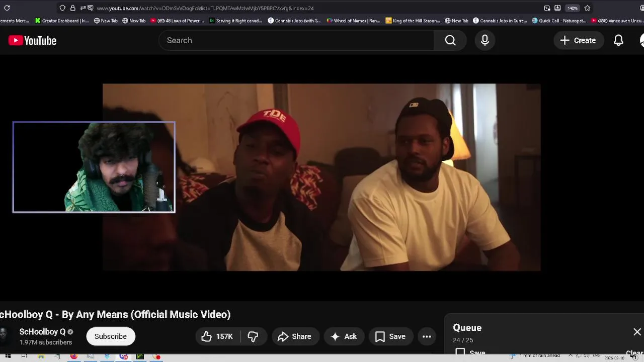Open notifications bell
The image size is (644, 362).
coord(618,40)
